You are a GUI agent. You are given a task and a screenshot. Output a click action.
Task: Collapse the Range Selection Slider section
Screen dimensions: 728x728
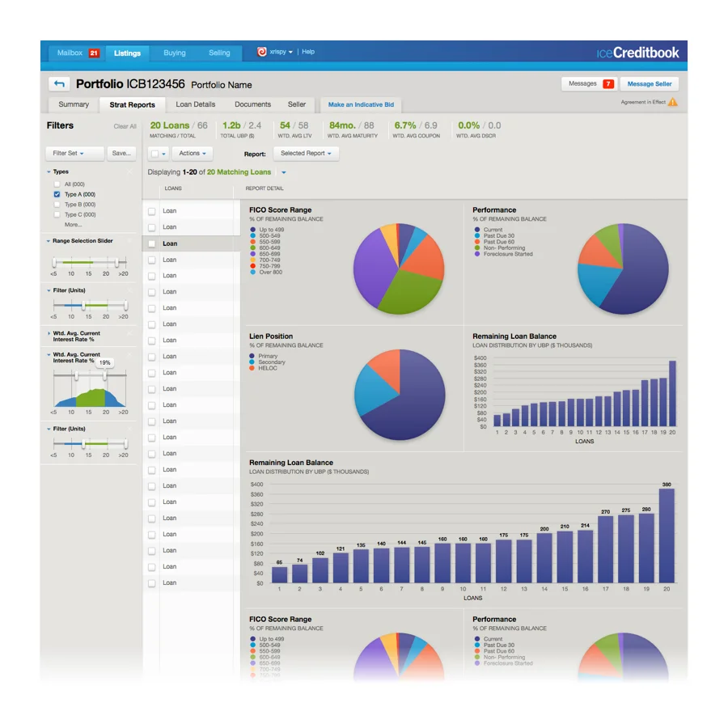(x=49, y=241)
